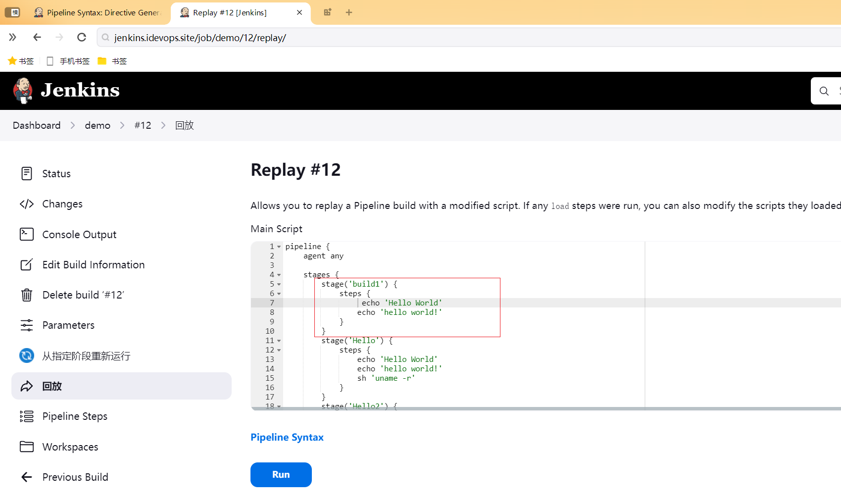
Task: Go back with the browser back arrow
Action: [x=37, y=37]
